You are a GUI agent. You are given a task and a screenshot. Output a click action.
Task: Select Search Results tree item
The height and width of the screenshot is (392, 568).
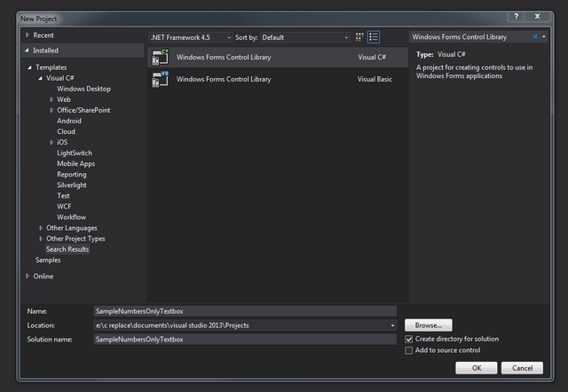(x=67, y=249)
